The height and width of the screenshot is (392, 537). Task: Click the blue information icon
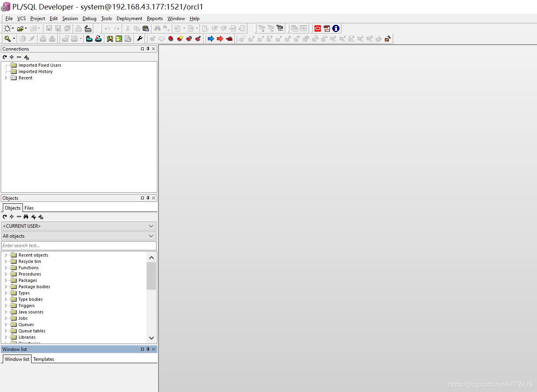tap(336, 28)
